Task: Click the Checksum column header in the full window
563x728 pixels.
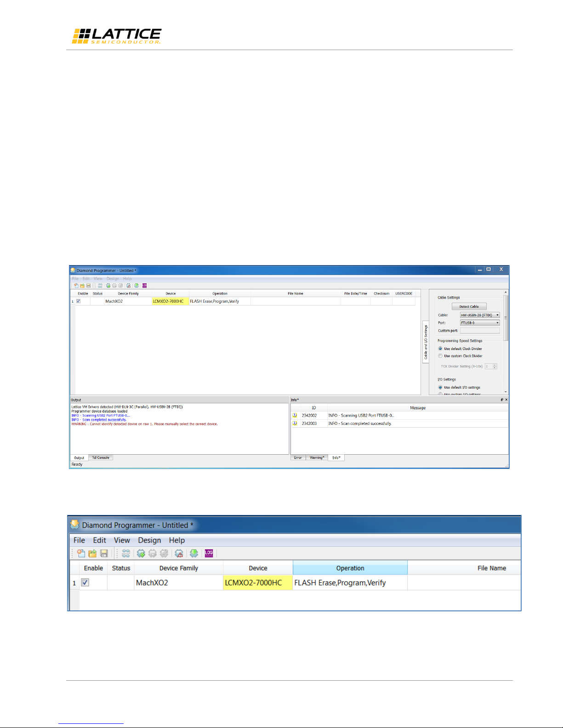Action: 381,293
